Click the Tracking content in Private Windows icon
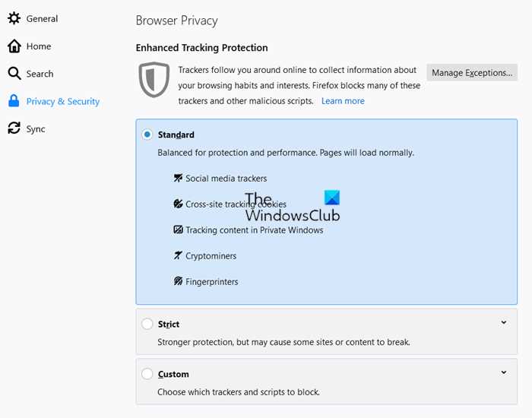Screen dimensions: 532x418 [x=178, y=230]
